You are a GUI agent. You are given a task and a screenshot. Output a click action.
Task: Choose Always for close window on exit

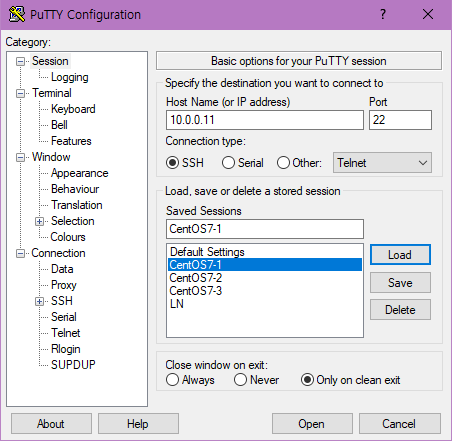click(x=172, y=380)
